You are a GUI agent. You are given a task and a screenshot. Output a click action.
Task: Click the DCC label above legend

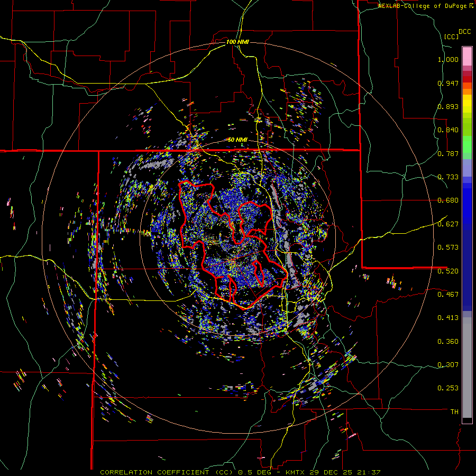pos(464,32)
